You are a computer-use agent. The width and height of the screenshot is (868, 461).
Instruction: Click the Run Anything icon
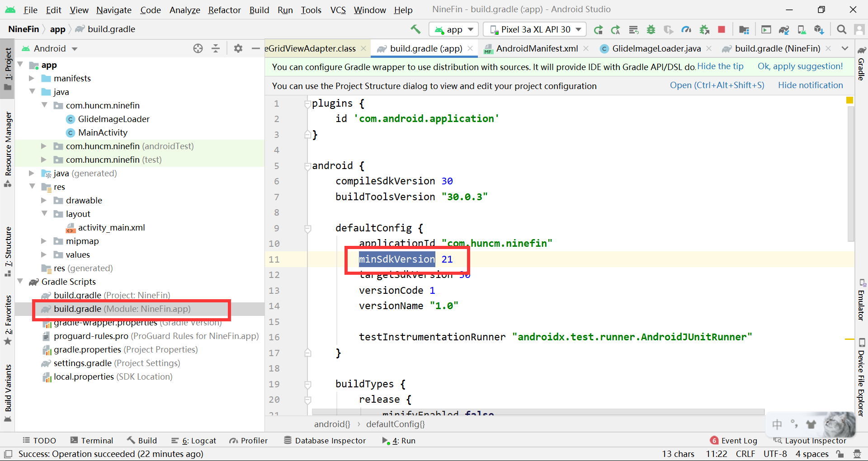click(x=766, y=30)
